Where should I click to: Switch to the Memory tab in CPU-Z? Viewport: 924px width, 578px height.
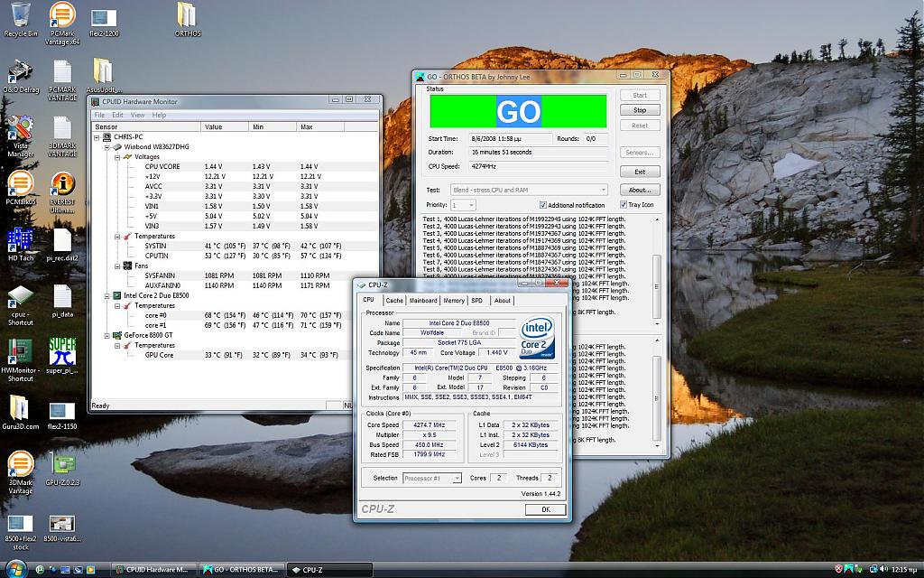tap(454, 301)
